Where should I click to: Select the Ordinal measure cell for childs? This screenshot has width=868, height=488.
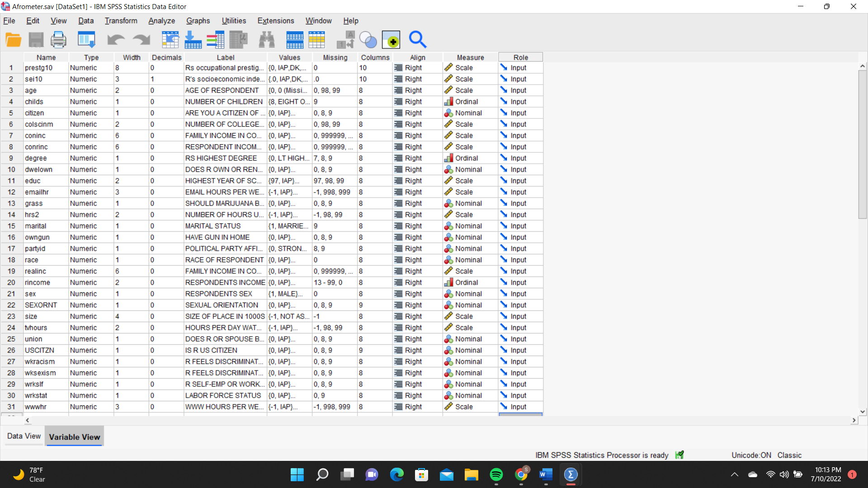point(466,102)
